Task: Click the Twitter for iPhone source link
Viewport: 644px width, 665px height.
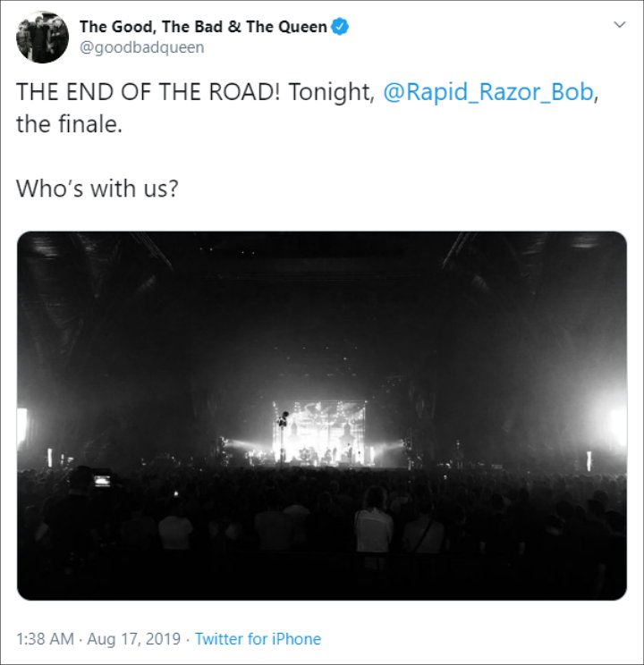Action: pyautogui.click(x=258, y=639)
